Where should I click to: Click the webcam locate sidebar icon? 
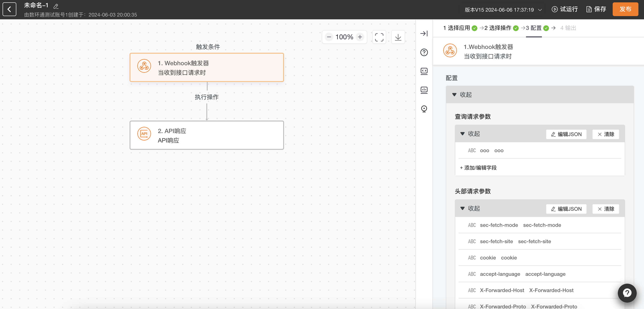pyautogui.click(x=424, y=109)
